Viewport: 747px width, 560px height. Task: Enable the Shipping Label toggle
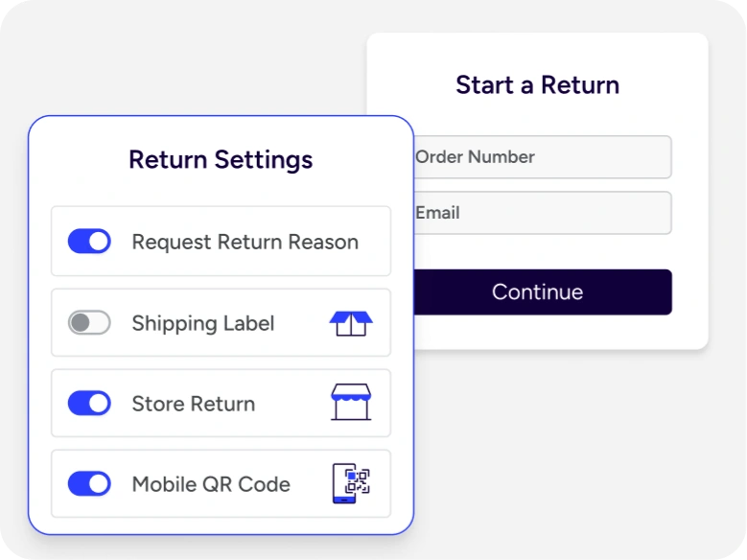[89, 323]
